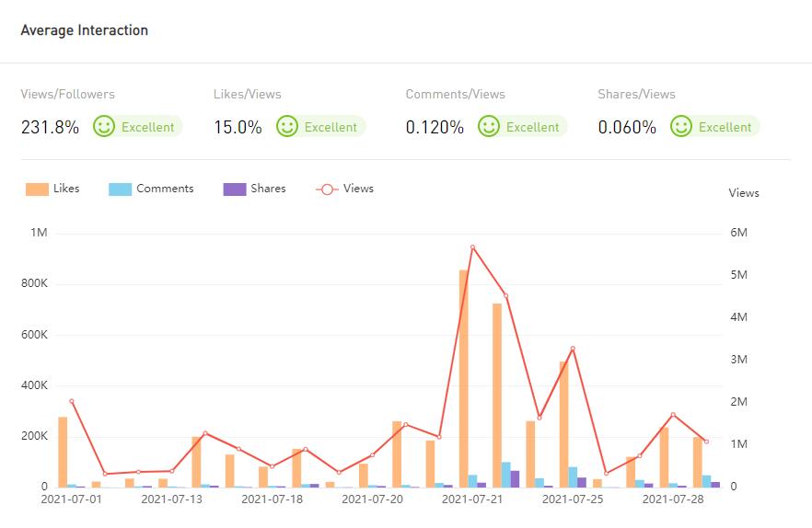Viewport: 812px width, 528px height.
Task: Select the 2021-07-25 x-axis date label
Action: point(573,499)
